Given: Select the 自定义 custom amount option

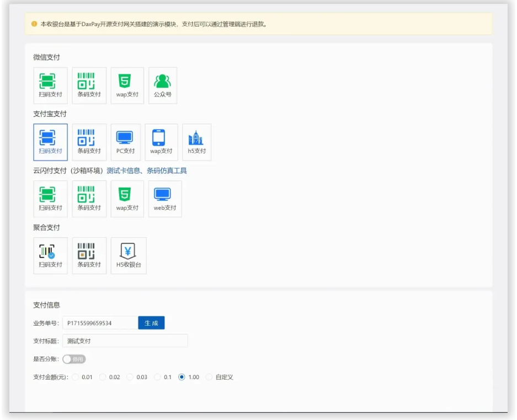Looking at the screenshot, I should [x=209, y=378].
